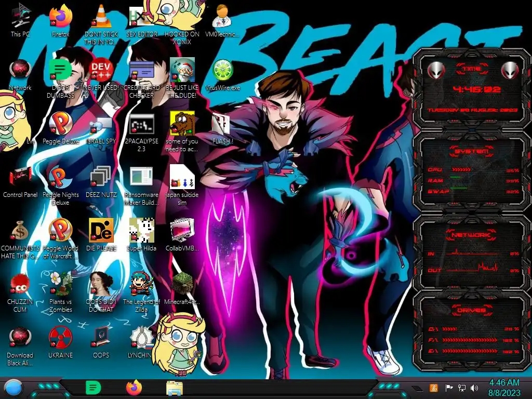Screen dimensions: 532x399
Task: Click the 4:46 digital clock readout
Action: pyautogui.click(x=477, y=89)
